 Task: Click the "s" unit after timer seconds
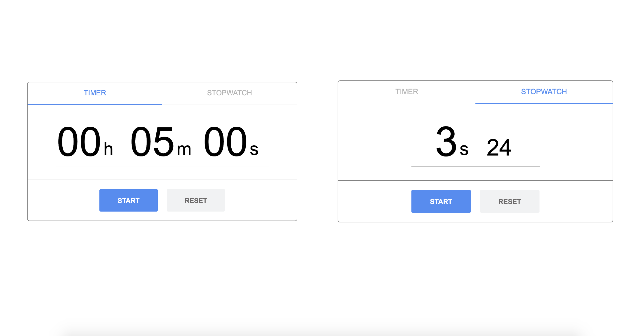coord(254,150)
